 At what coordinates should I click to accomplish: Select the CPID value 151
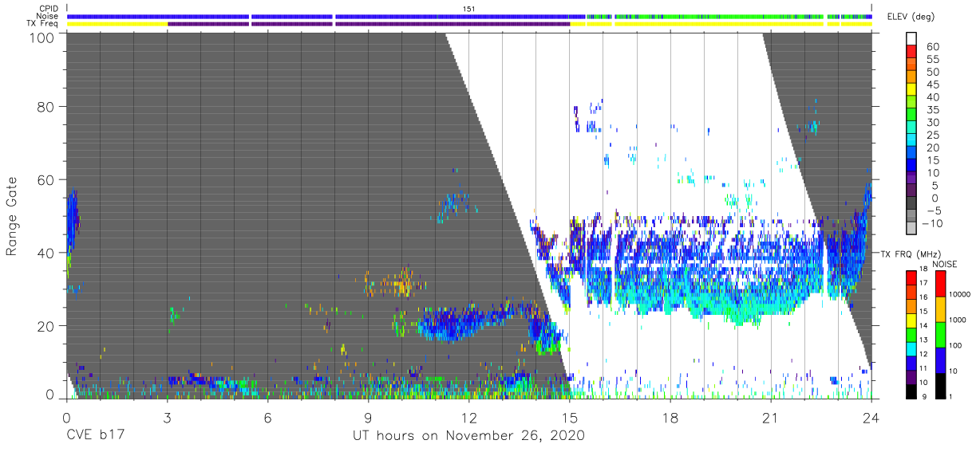pyautogui.click(x=468, y=9)
